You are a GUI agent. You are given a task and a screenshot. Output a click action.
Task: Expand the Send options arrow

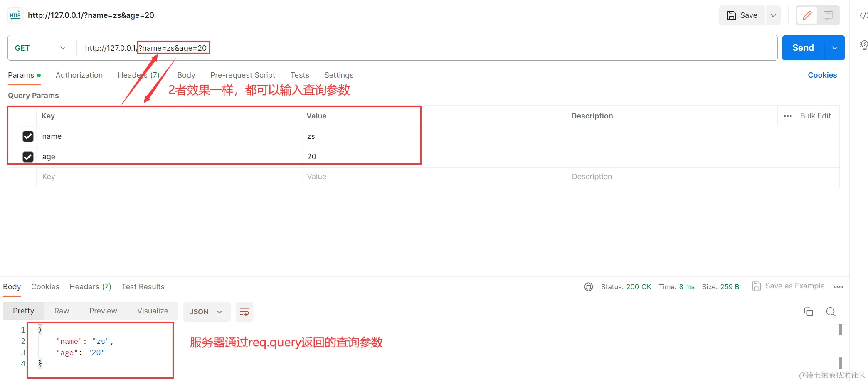pos(834,48)
